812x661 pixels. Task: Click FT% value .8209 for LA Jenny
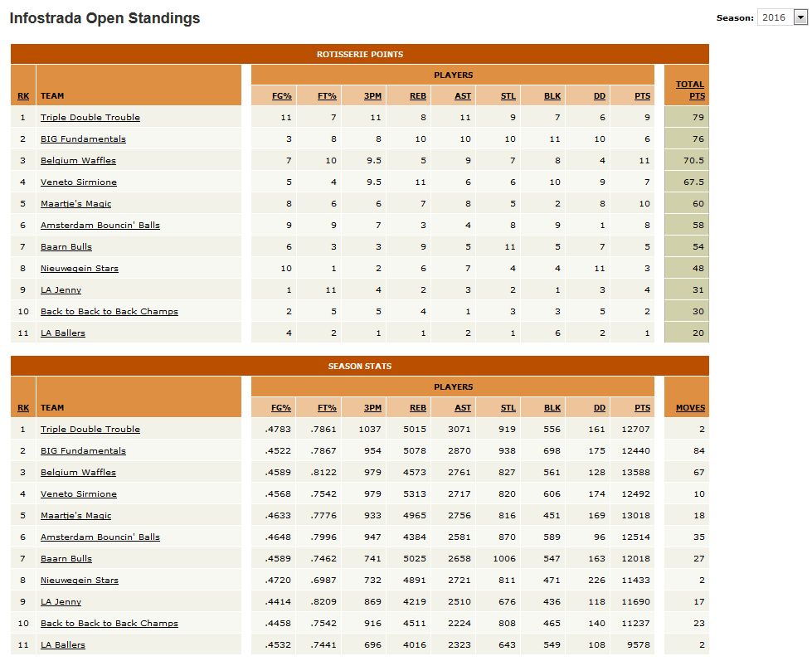pyautogui.click(x=323, y=601)
